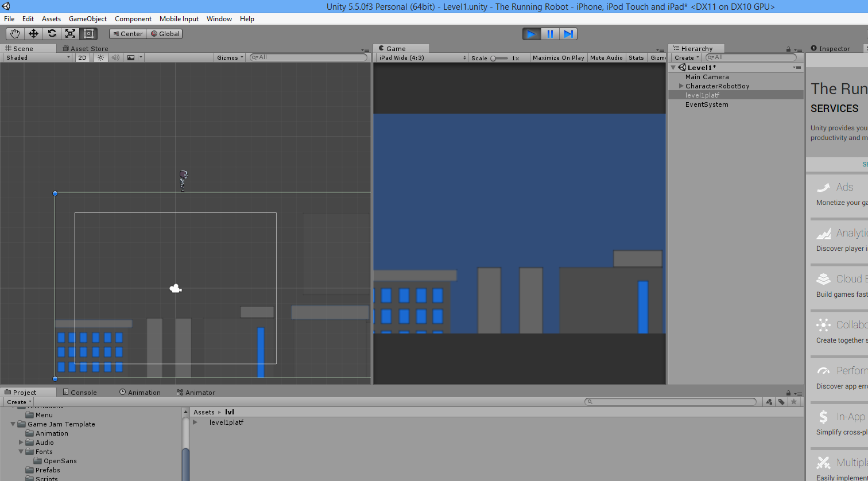Open the Mobile Input menu
Screen dimensions: 868x481
click(x=179, y=19)
